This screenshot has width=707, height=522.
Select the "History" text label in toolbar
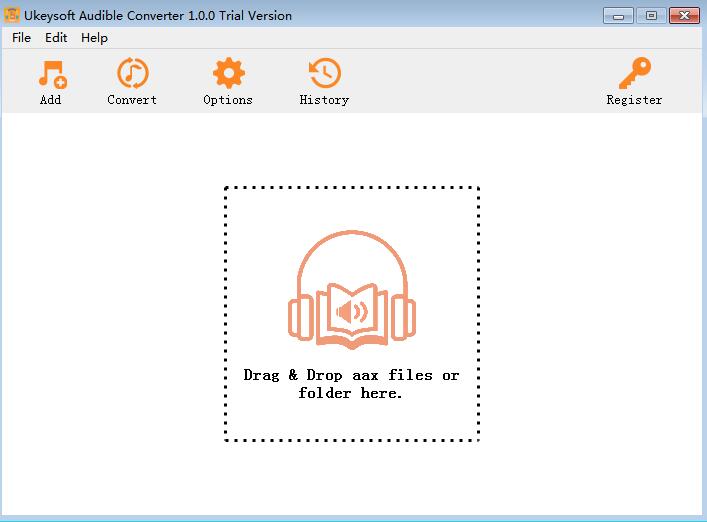point(324,100)
